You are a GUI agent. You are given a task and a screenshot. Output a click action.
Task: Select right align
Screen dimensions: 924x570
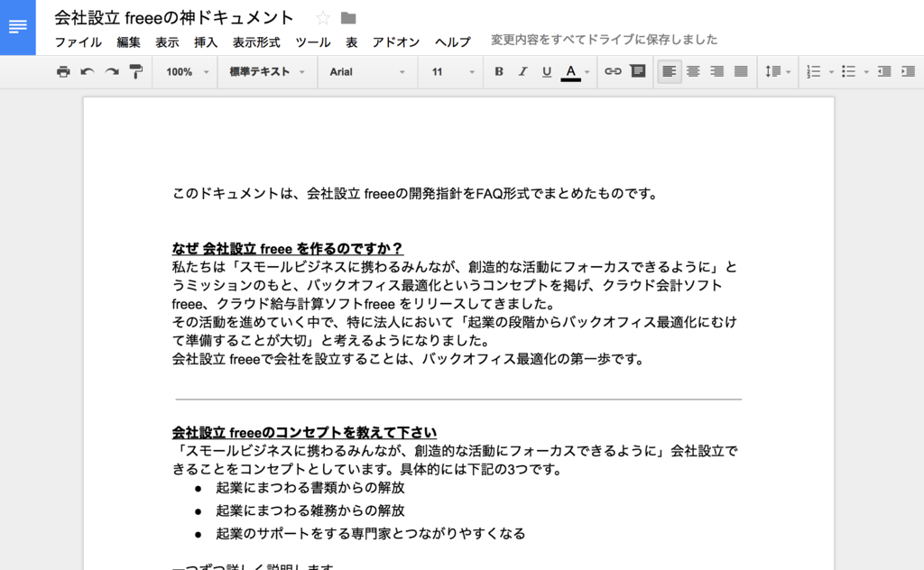pyautogui.click(x=717, y=72)
